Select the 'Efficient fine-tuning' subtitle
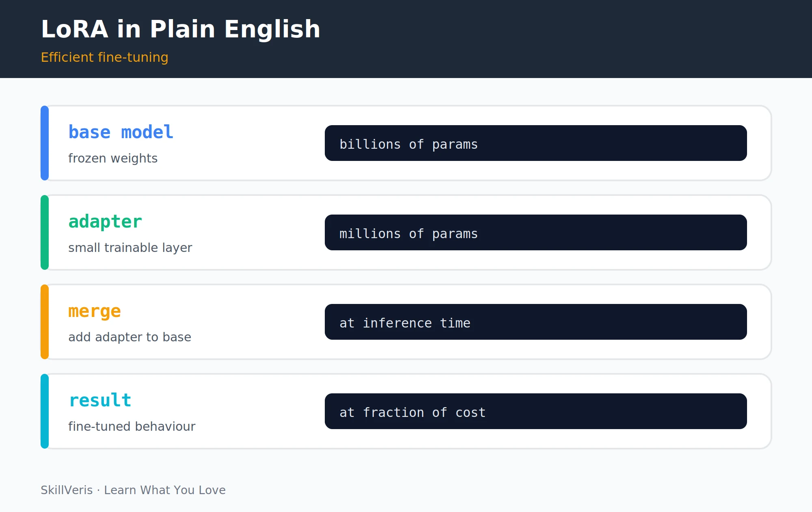Viewport: 812px width, 512px height. click(x=105, y=57)
